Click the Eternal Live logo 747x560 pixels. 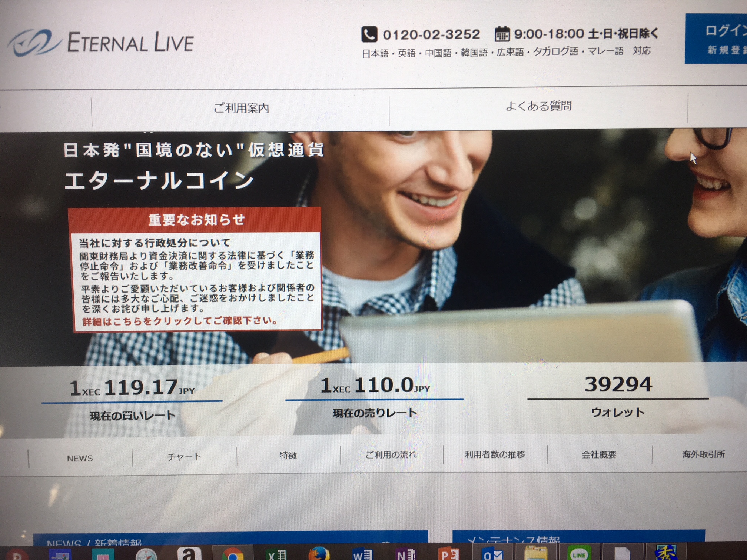point(101,43)
